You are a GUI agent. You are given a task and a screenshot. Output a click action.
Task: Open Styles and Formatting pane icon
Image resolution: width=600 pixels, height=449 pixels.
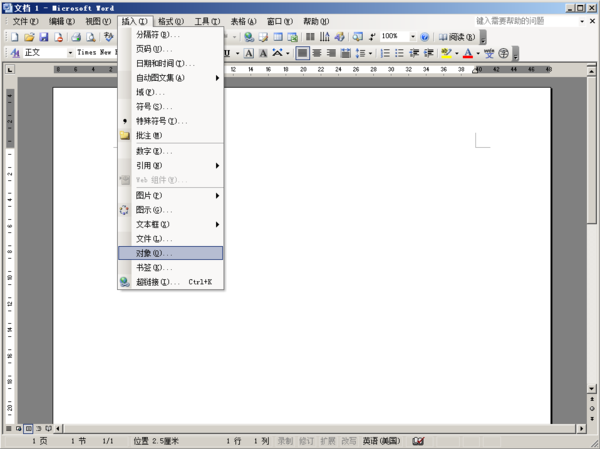pyautogui.click(x=15, y=53)
